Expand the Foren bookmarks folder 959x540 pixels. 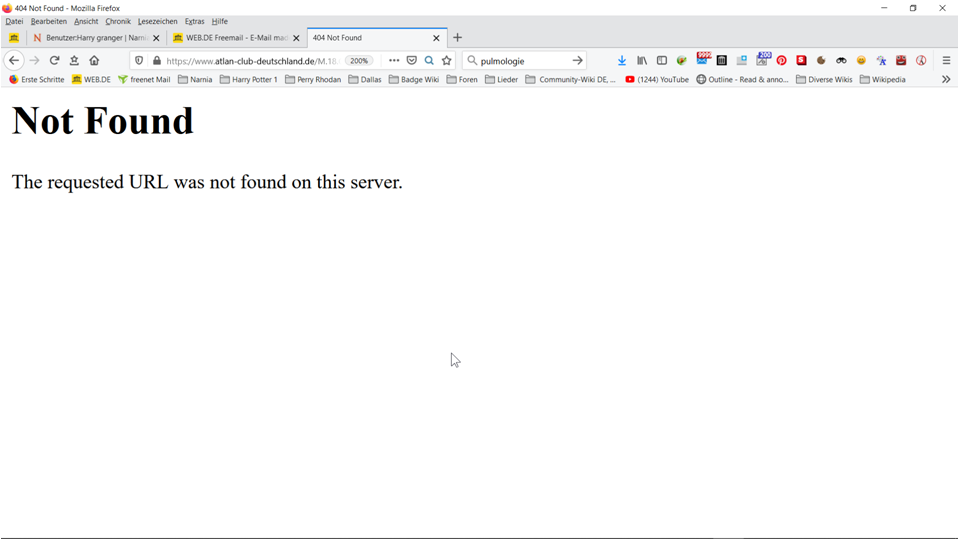pyautogui.click(x=462, y=80)
